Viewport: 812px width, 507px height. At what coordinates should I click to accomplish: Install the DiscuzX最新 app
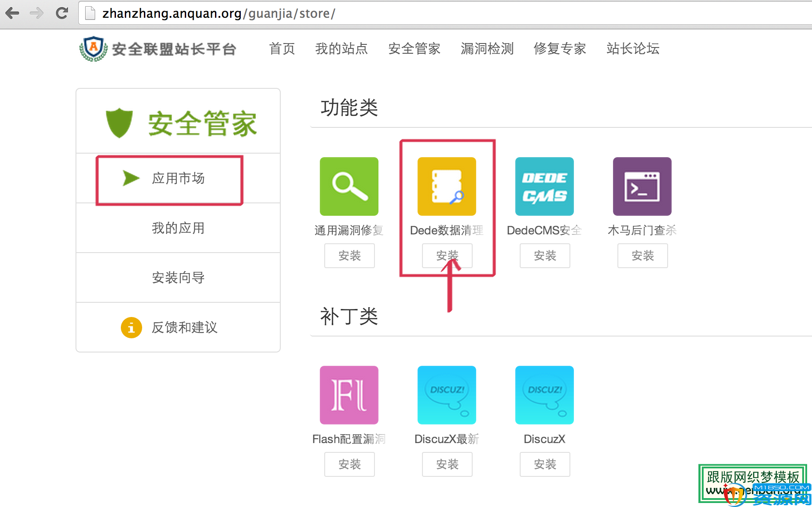tap(447, 464)
